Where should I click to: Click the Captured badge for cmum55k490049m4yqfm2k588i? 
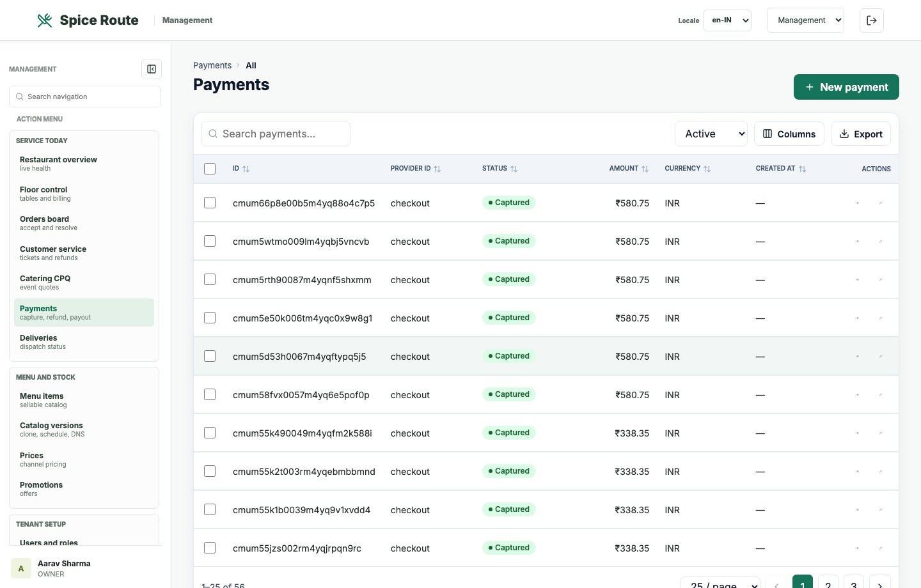508,433
